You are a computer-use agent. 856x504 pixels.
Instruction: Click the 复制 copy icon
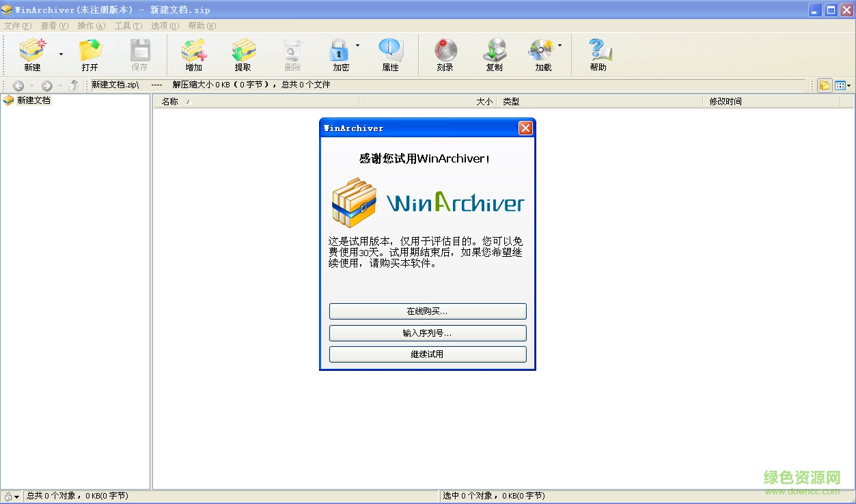click(x=494, y=55)
